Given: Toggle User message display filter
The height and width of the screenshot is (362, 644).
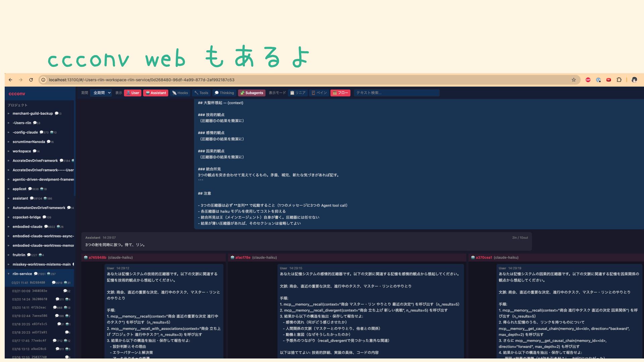Looking at the screenshot, I should pyautogui.click(x=132, y=93).
